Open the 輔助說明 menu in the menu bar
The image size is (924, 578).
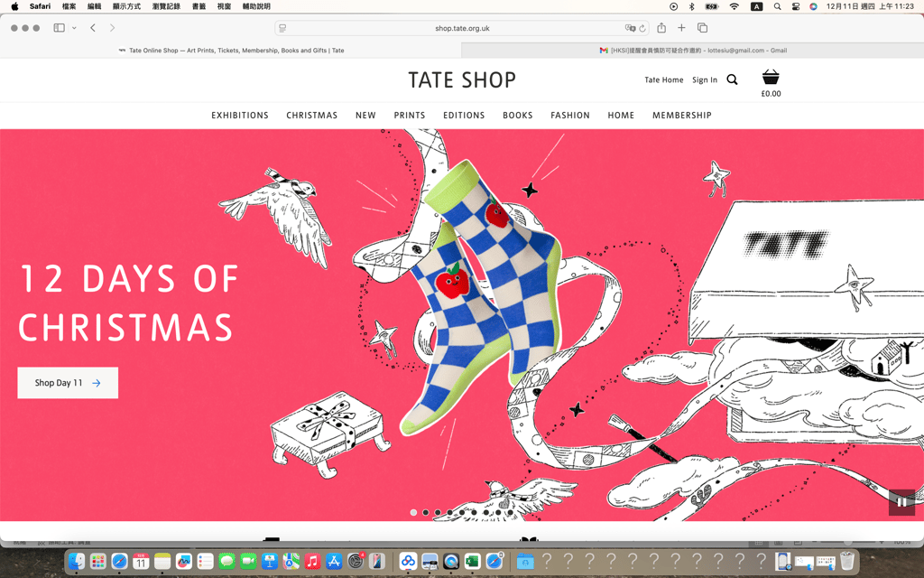[x=256, y=6]
